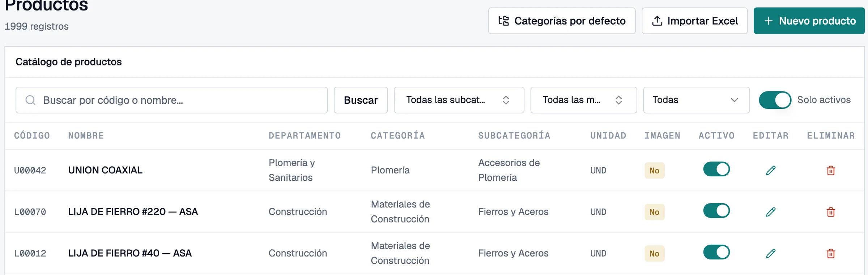Click the UNION COAXIAL product name
This screenshot has height=275, width=868.
[x=105, y=170]
